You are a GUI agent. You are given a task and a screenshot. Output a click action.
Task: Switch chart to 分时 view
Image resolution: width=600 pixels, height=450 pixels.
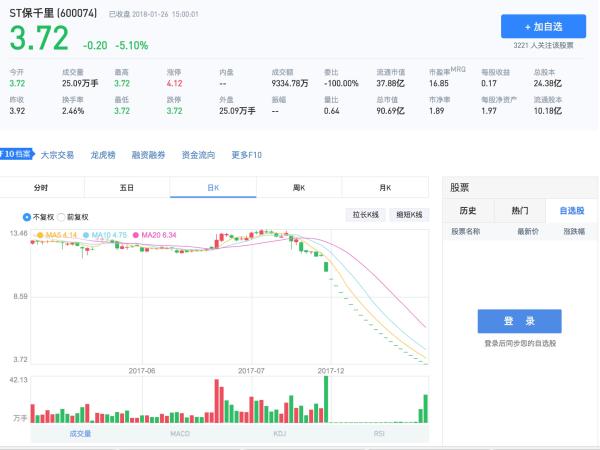pyautogui.click(x=41, y=187)
